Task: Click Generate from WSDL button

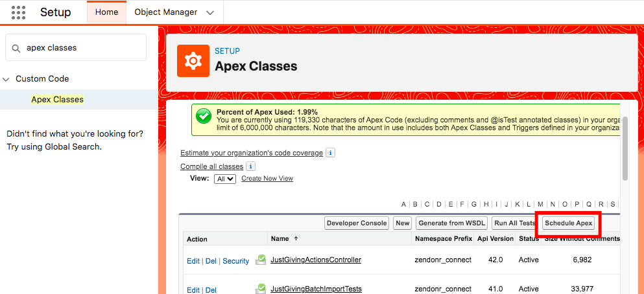Action: coord(452,223)
